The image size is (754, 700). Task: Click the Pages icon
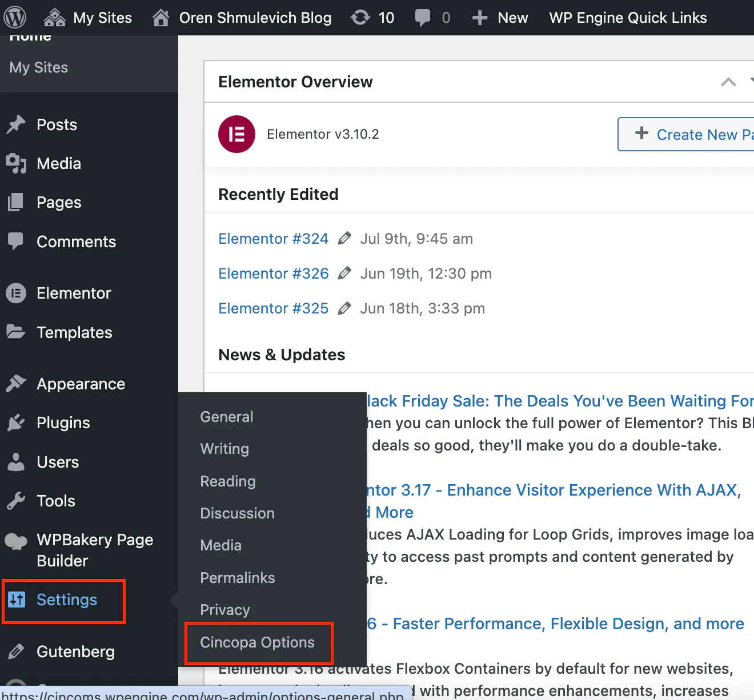(16, 202)
